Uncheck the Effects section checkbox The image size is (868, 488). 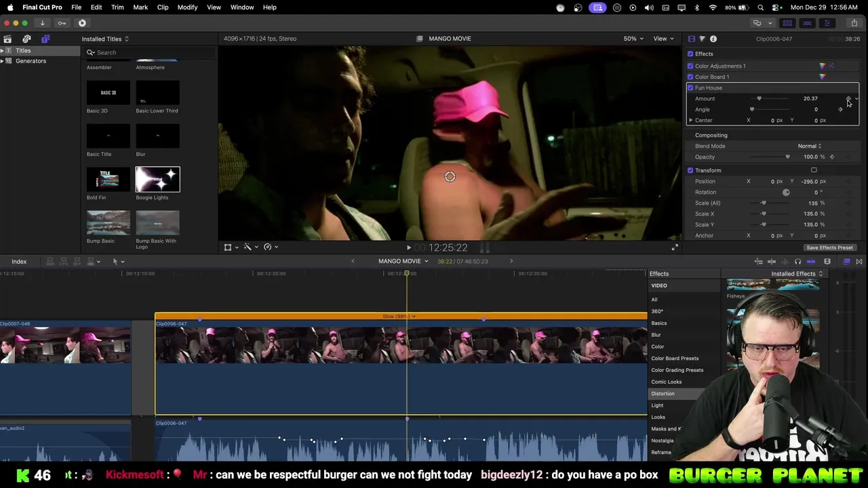coord(690,54)
